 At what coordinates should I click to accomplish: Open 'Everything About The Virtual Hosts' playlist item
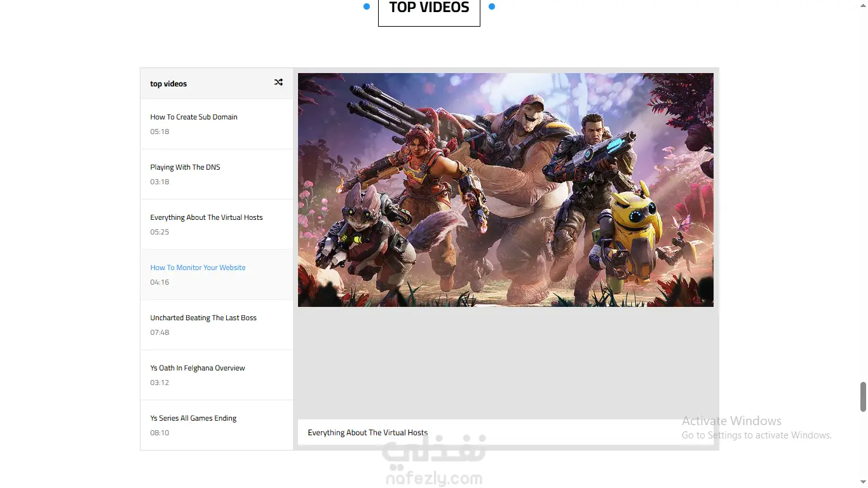click(x=217, y=224)
